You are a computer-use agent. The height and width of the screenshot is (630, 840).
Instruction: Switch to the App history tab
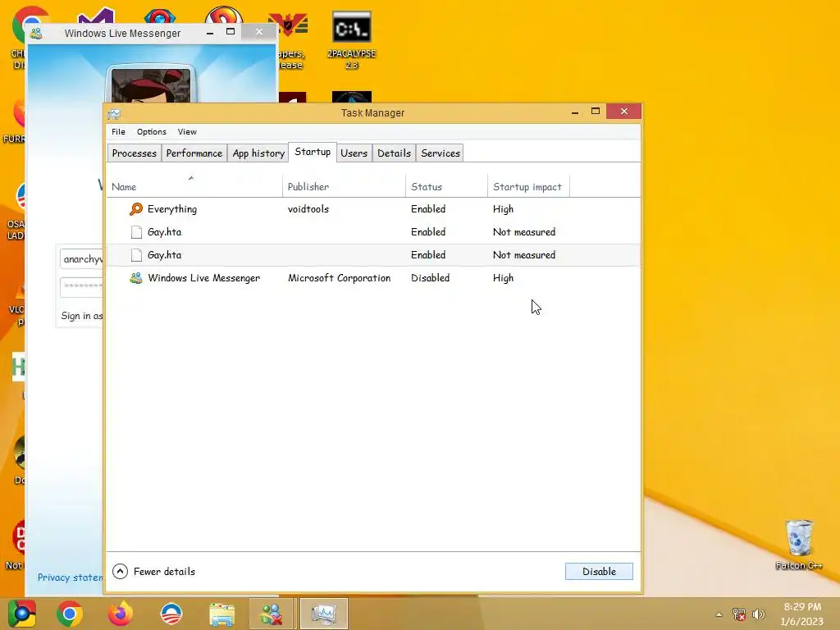click(x=258, y=153)
